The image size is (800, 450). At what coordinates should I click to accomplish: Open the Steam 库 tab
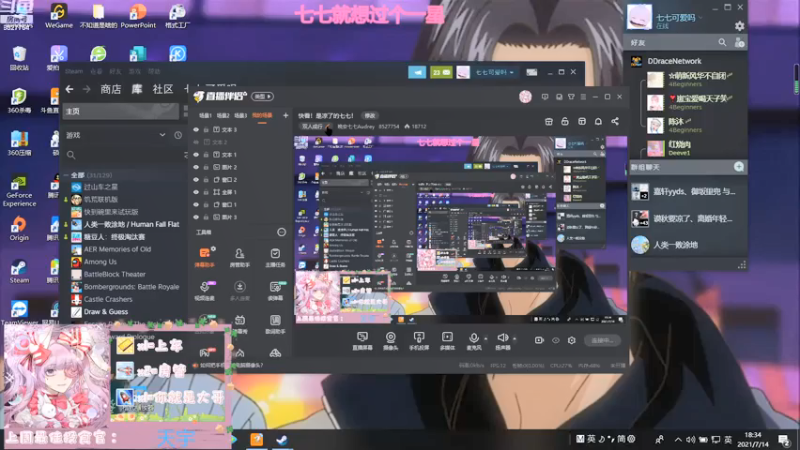137,89
